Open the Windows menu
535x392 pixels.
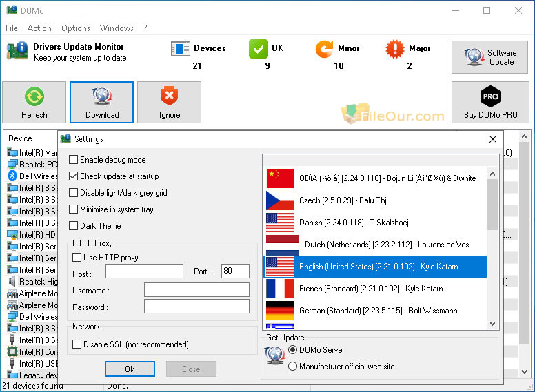(117, 28)
